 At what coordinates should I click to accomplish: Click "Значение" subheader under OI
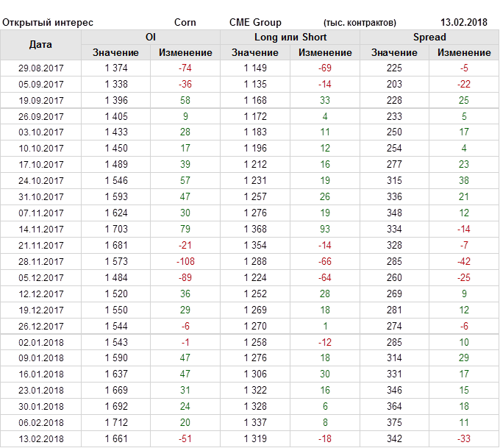(115, 52)
